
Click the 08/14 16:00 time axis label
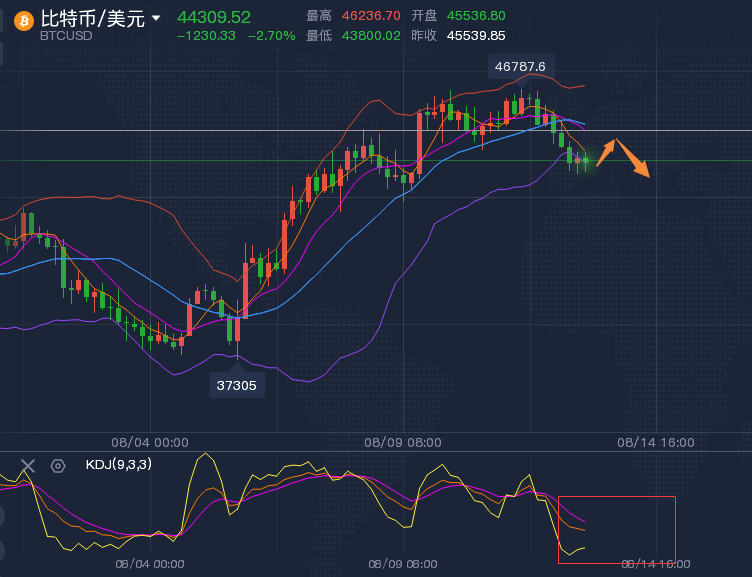656,441
